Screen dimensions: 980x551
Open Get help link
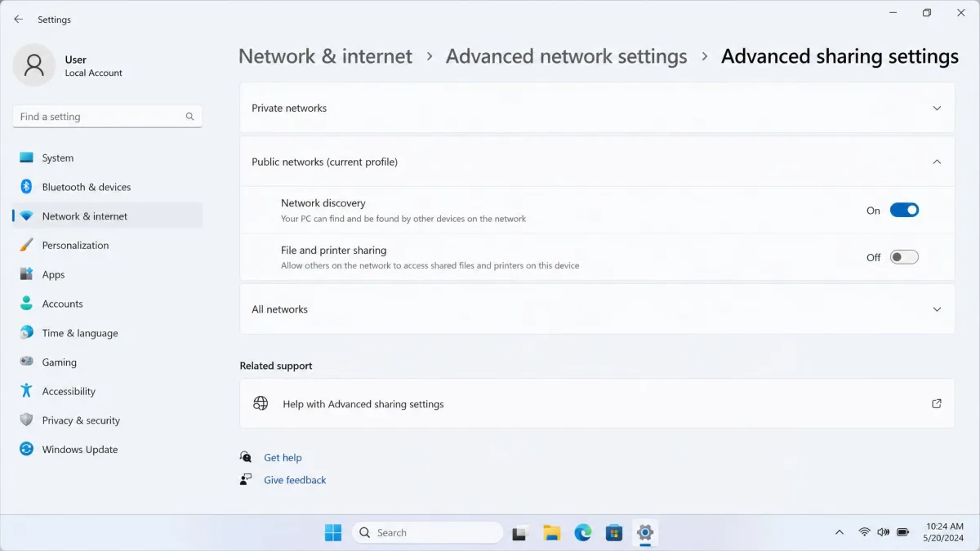283,458
